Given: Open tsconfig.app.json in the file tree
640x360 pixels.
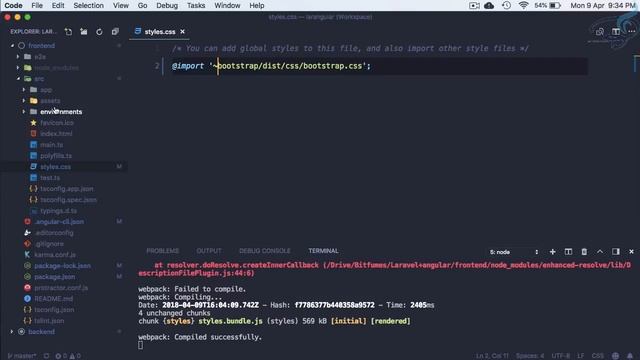Looking at the screenshot, I should 67,189.
